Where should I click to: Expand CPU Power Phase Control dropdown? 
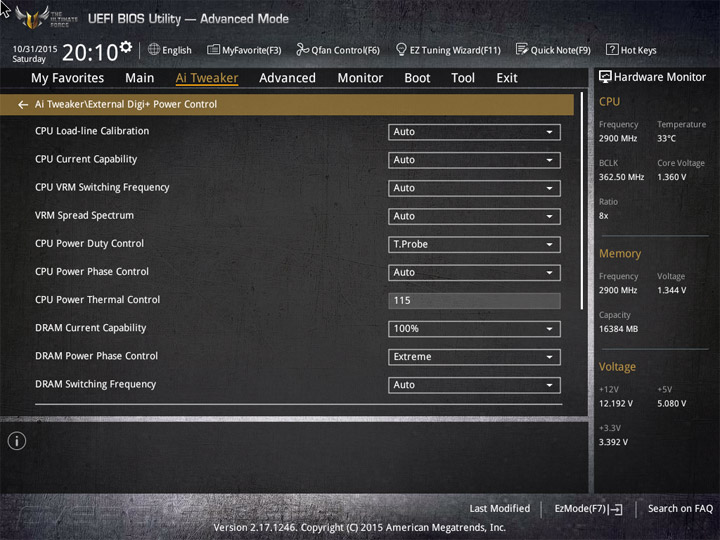click(x=474, y=272)
